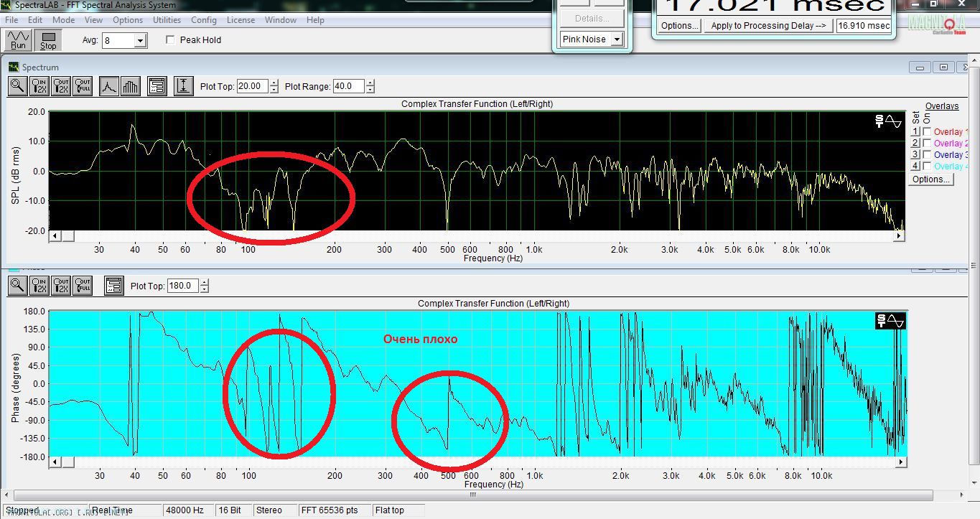Decrease Phase Plot Top value spinner
Screen dimensions: 980x519
205,289
